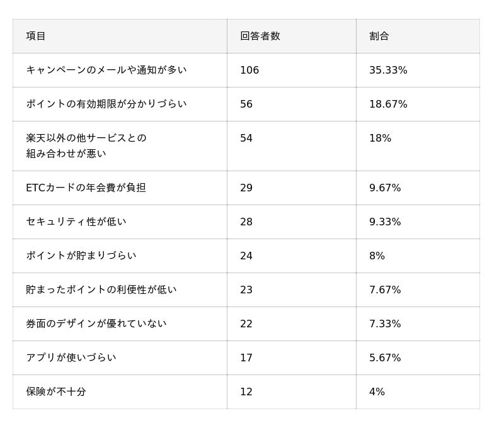Click the 楽天以外の他サービスとの組み合わせが悪い cell

[x=86, y=146]
